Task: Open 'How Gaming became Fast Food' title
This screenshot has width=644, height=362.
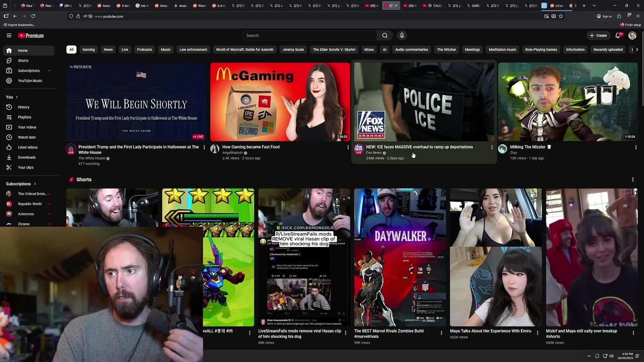Action: tap(251, 147)
